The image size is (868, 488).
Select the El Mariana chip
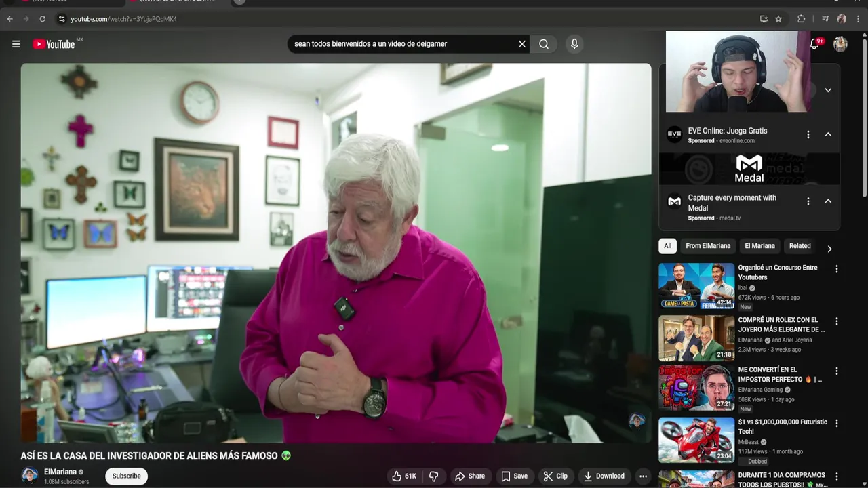[x=759, y=246]
